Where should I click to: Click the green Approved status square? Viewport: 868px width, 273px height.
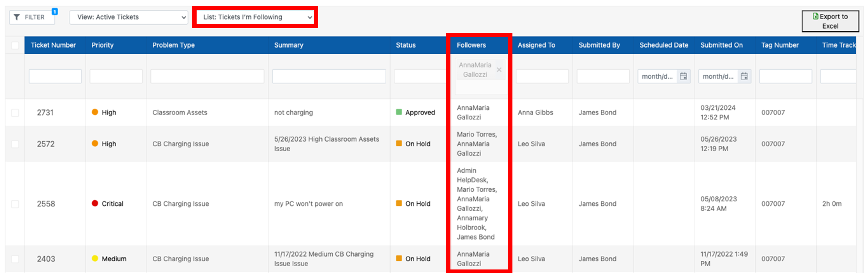point(399,112)
